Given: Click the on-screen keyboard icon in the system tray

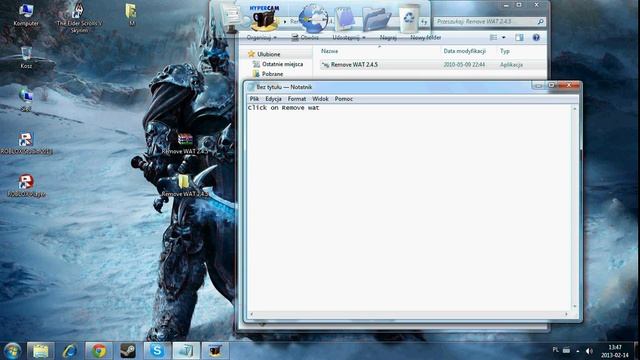Looking at the screenshot, I should click(x=567, y=350).
